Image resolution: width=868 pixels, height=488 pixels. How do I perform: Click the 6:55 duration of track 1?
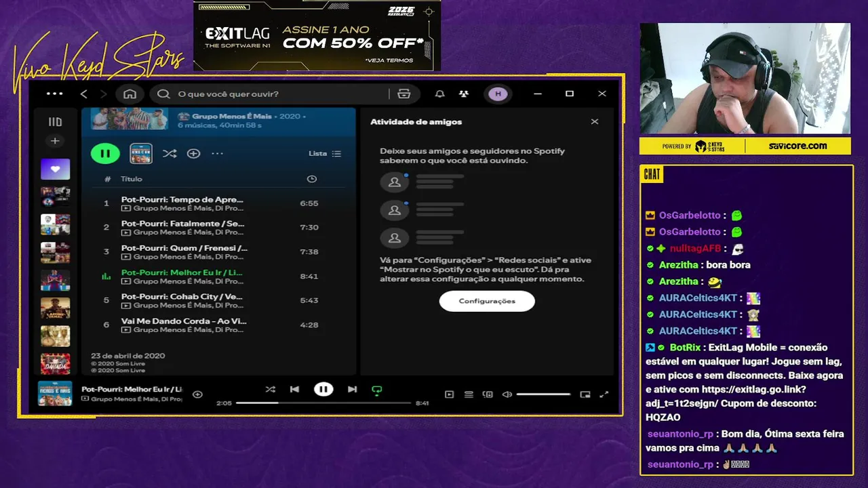(x=309, y=203)
